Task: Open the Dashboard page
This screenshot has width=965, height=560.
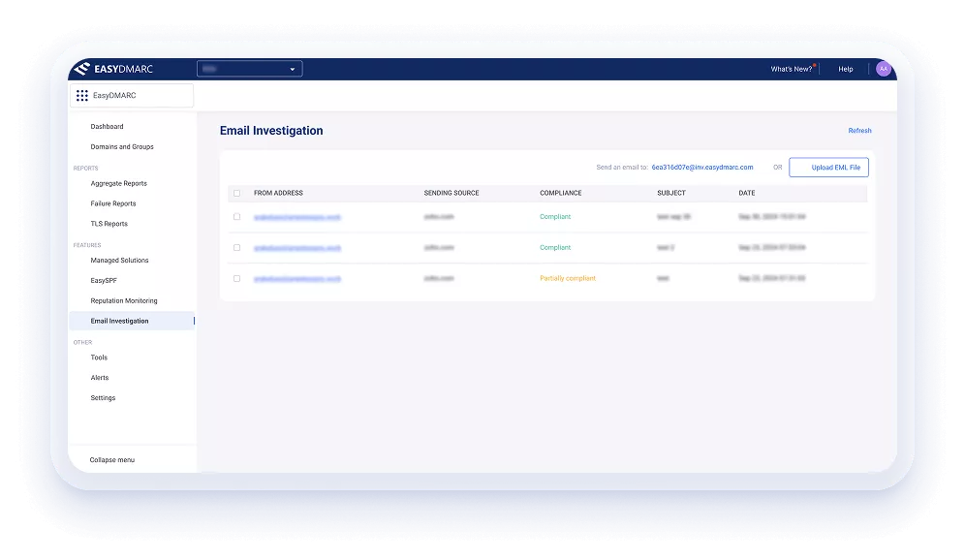Action: click(107, 126)
